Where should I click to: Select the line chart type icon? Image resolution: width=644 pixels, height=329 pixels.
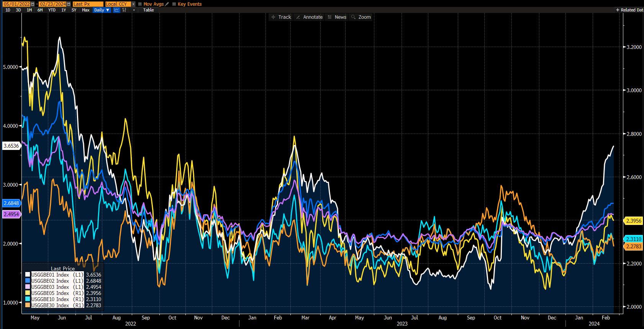point(116,10)
